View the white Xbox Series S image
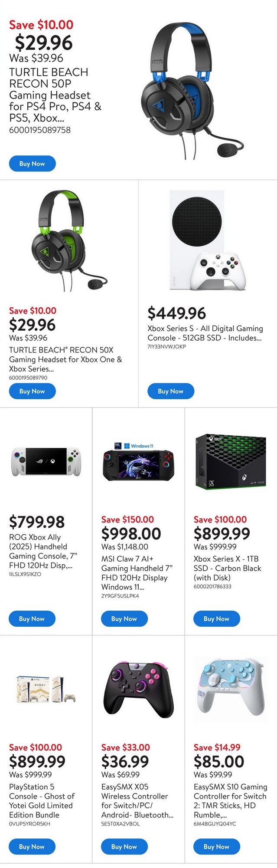277x868 pixels. (x=207, y=241)
